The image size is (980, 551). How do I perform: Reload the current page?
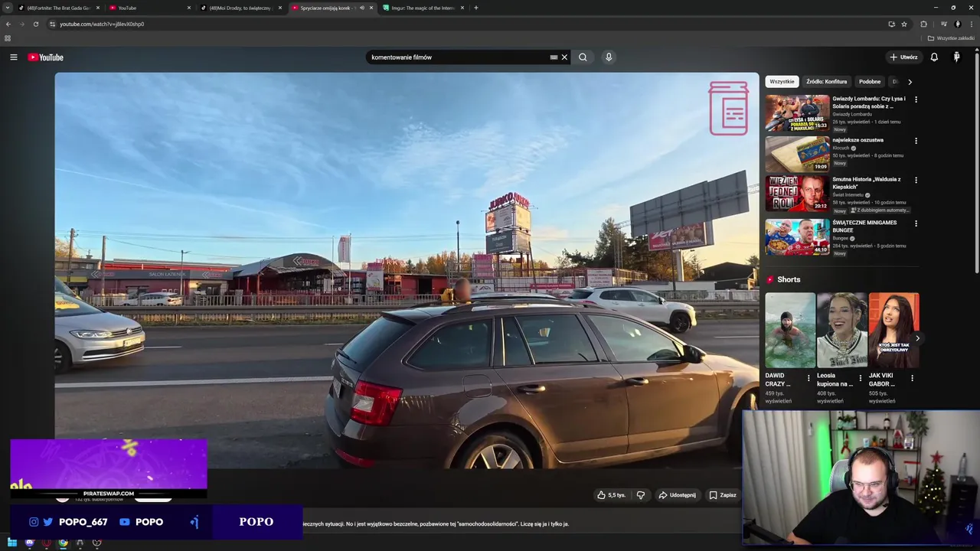pos(35,24)
